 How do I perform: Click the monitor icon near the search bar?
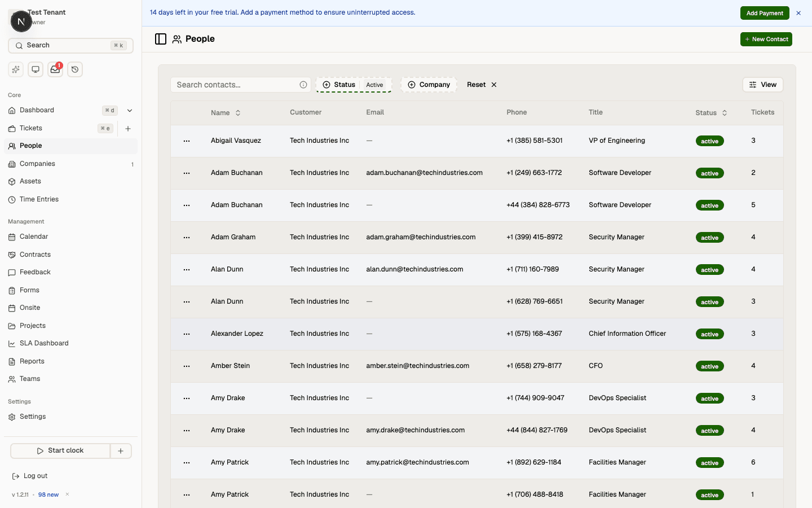(35, 69)
